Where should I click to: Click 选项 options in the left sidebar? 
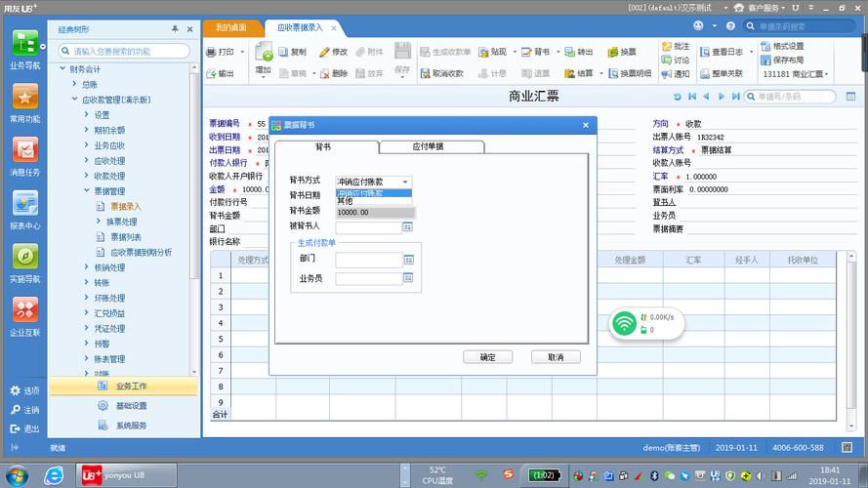tap(25, 390)
